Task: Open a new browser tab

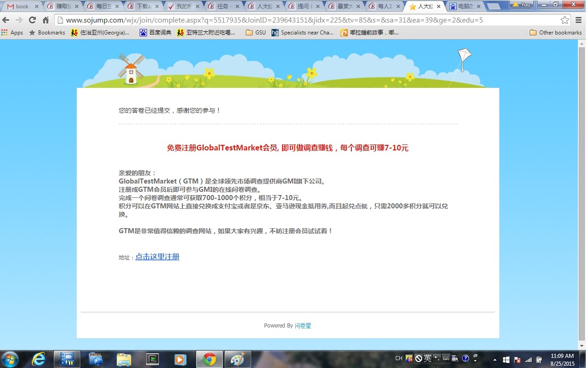Action: coord(493,7)
